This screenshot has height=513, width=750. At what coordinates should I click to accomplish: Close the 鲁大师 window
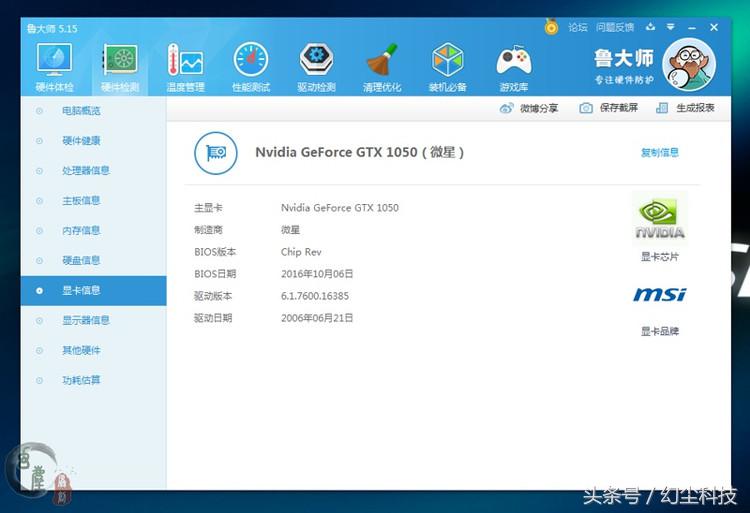(714, 27)
